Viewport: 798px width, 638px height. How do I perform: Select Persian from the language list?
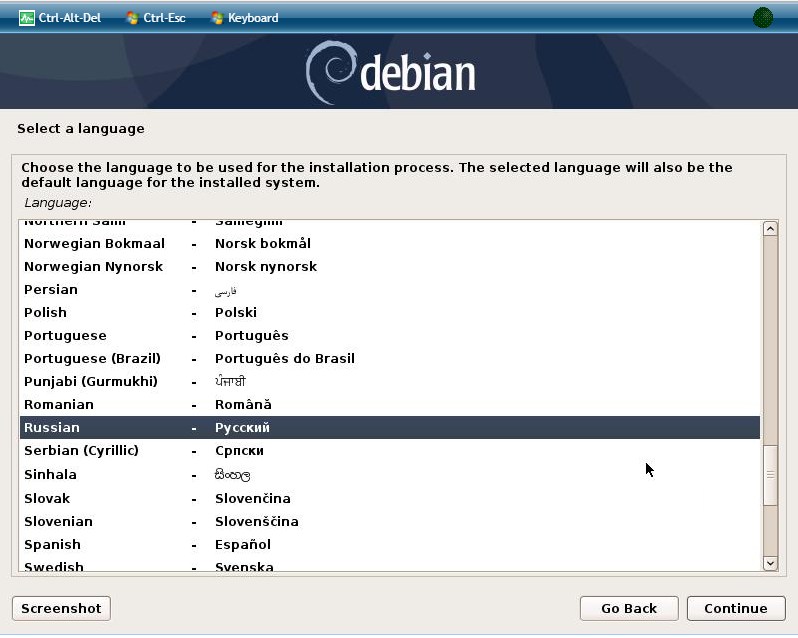(x=390, y=289)
